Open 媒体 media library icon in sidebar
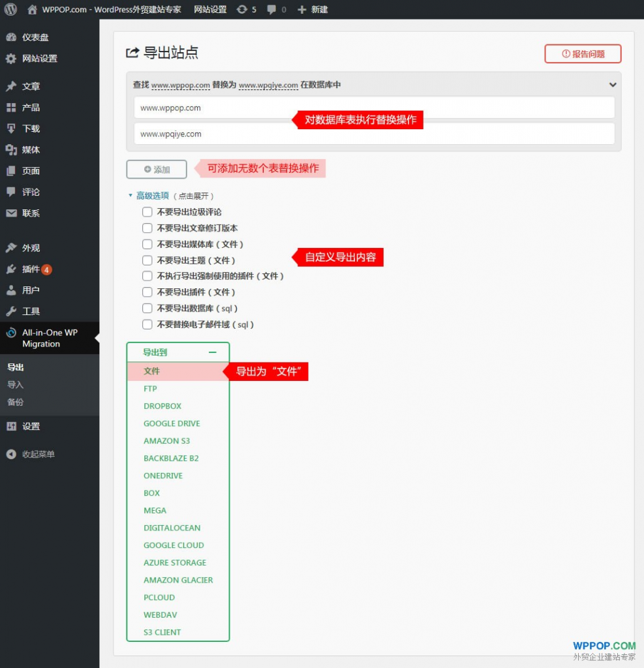This screenshot has height=668, width=644. click(x=11, y=150)
